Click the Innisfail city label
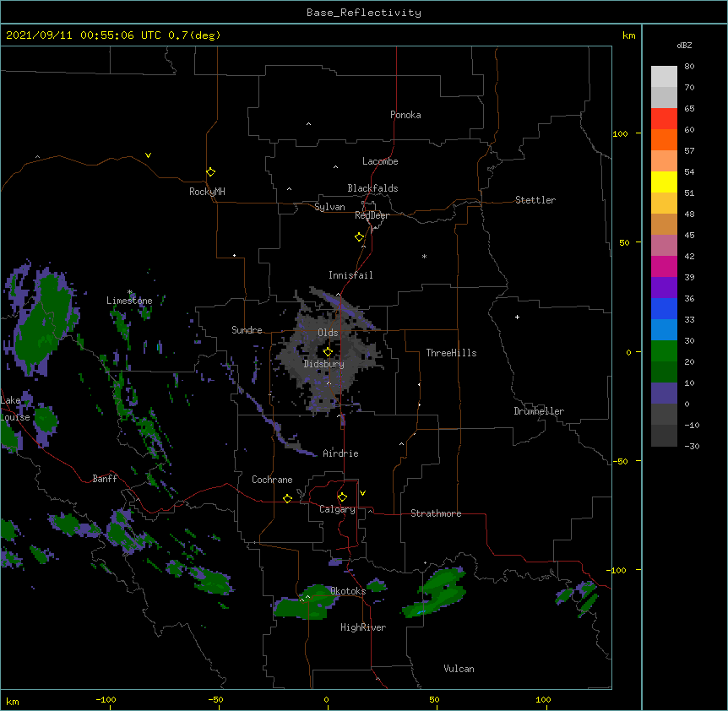This screenshot has height=711, width=728. pyautogui.click(x=350, y=275)
